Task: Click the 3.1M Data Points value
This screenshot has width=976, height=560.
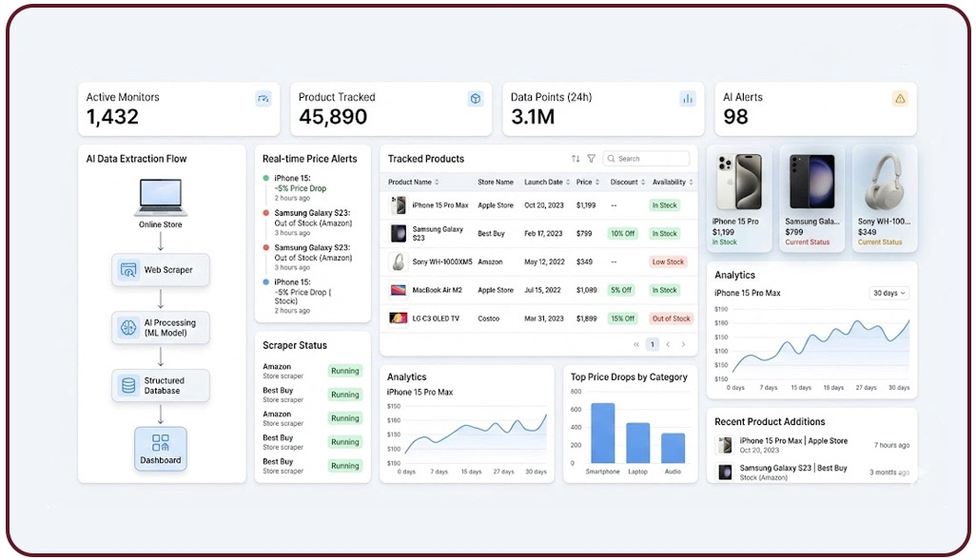Action: [x=533, y=116]
